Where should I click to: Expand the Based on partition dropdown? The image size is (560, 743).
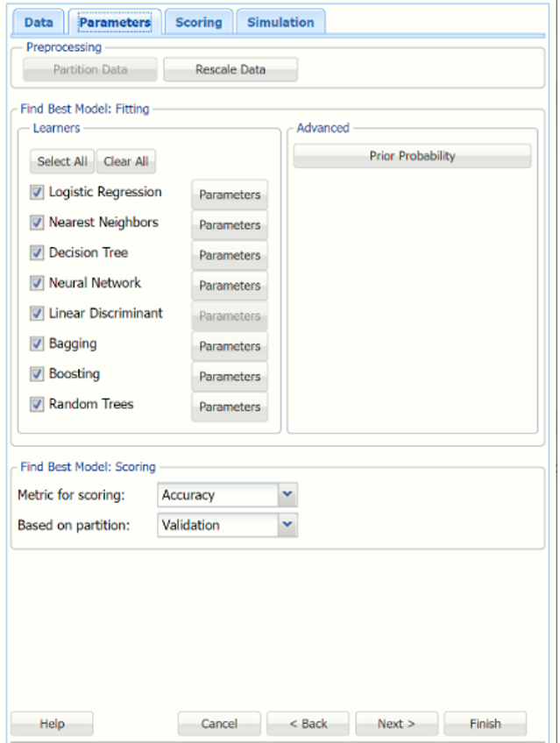pos(287,525)
